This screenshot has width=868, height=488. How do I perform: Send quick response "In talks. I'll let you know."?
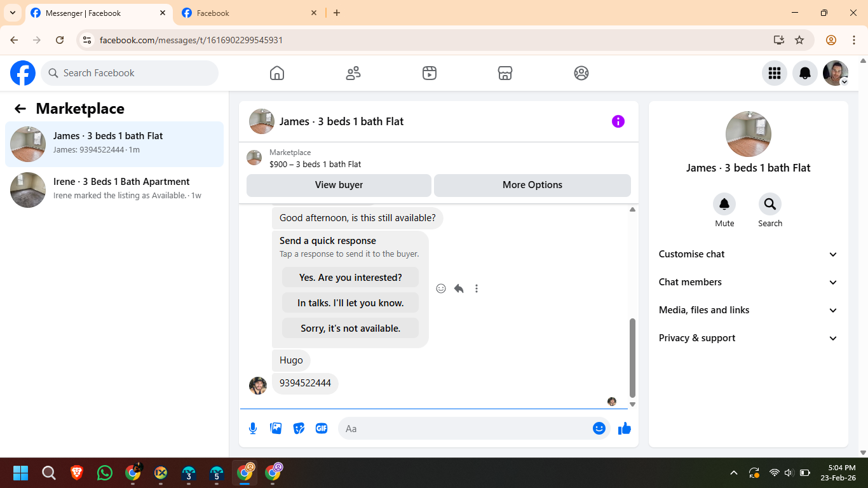tap(350, 303)
